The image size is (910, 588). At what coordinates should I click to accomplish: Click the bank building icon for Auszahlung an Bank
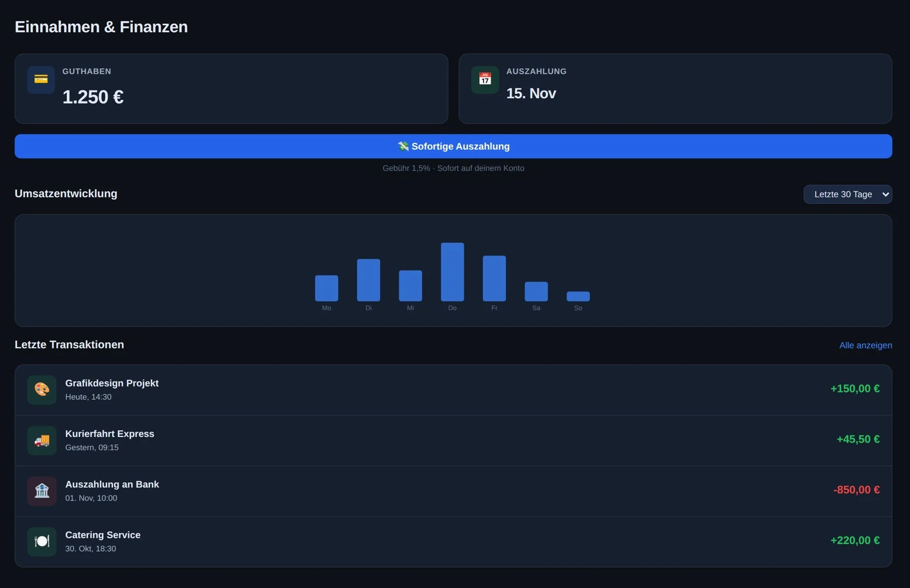pos(41,491)
